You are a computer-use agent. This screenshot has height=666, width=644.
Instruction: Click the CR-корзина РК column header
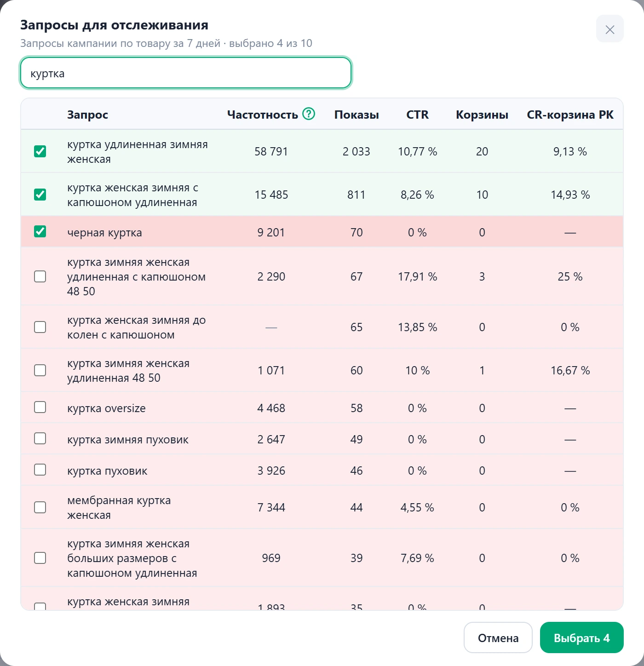point(570,115)
